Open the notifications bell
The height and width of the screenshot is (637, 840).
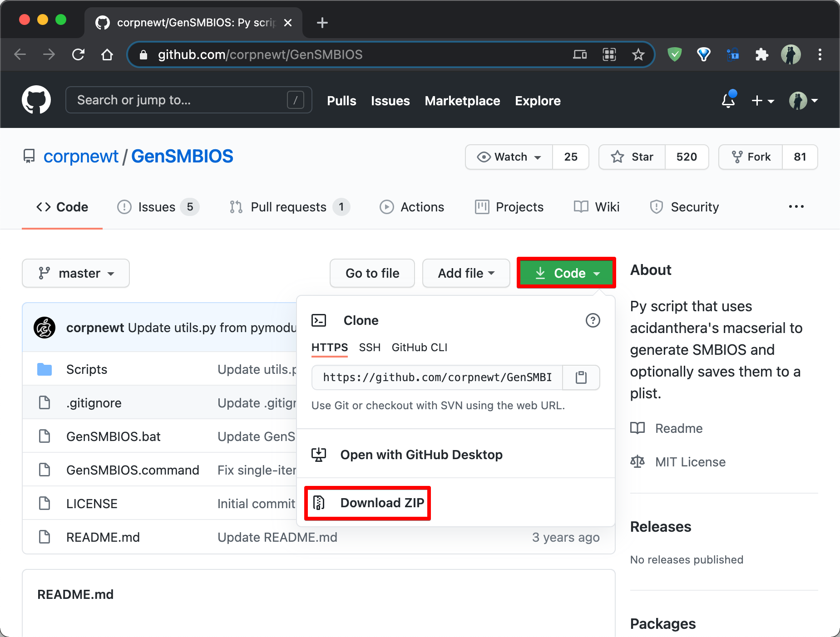[728, 100]
